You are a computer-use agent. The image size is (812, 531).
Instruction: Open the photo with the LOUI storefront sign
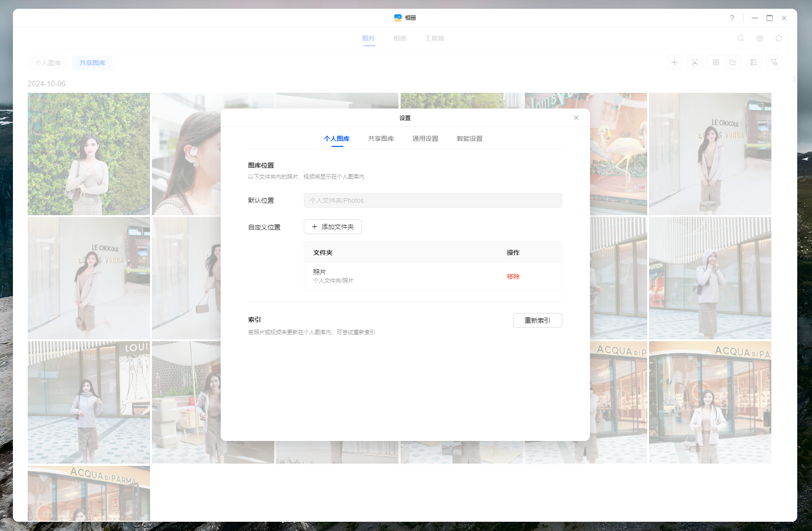pos(89,402)
